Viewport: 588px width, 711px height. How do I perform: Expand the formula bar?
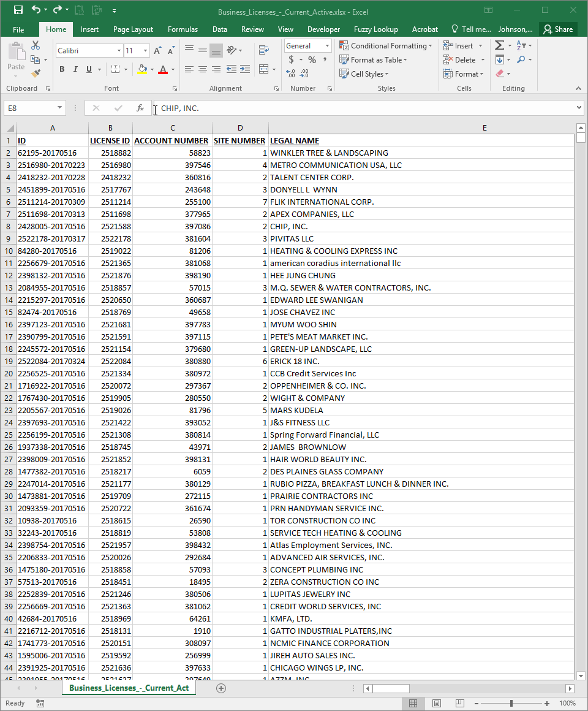point(579,108)
